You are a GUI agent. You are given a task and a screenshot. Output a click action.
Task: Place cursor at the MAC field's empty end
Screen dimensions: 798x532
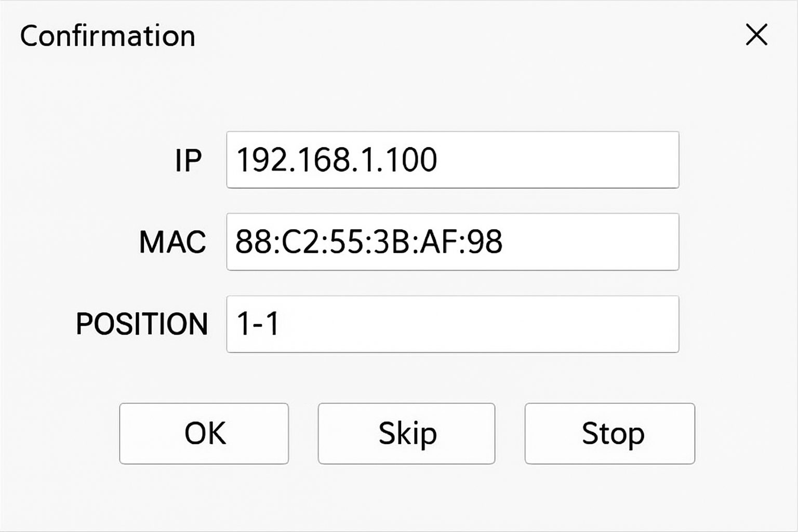click(x=590, y=242)
